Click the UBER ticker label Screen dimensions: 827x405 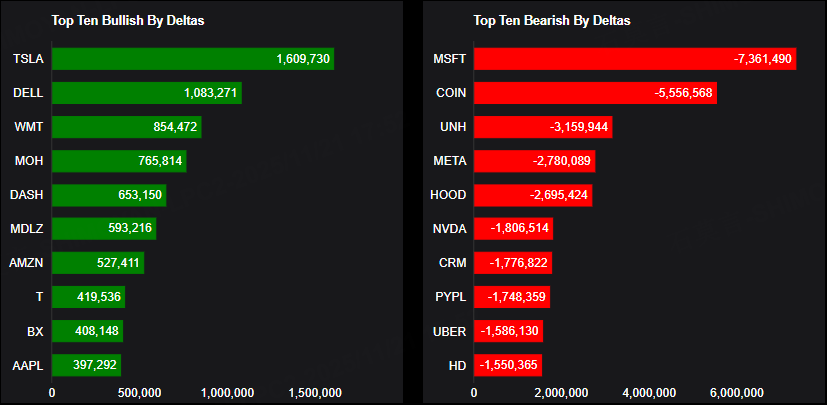[x=451, y=331]
